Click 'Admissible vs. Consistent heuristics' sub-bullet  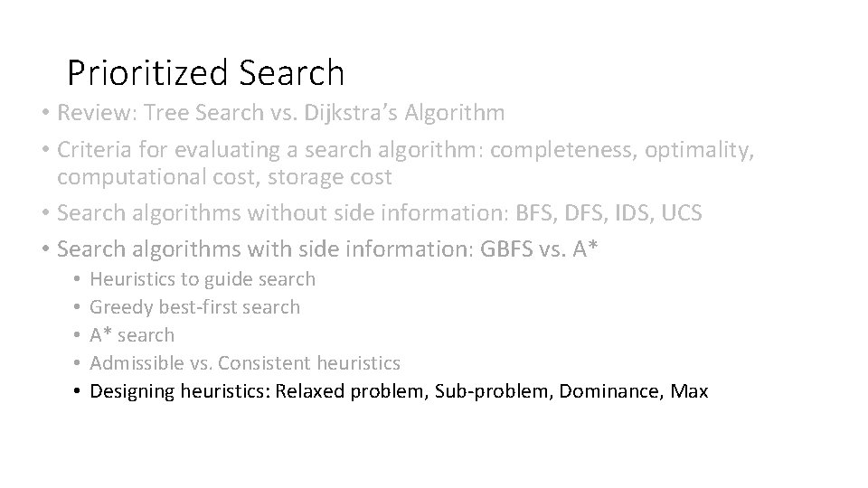point(245,363)
